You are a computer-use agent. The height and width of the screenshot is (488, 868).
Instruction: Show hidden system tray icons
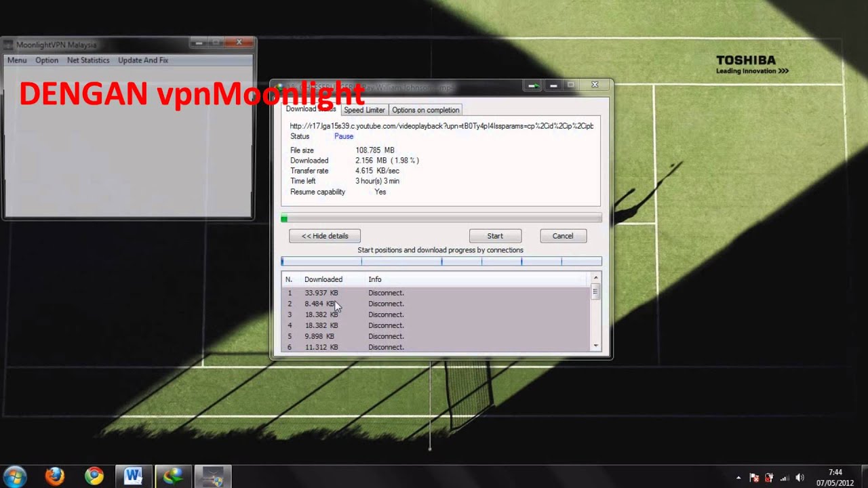click(738, 477)
